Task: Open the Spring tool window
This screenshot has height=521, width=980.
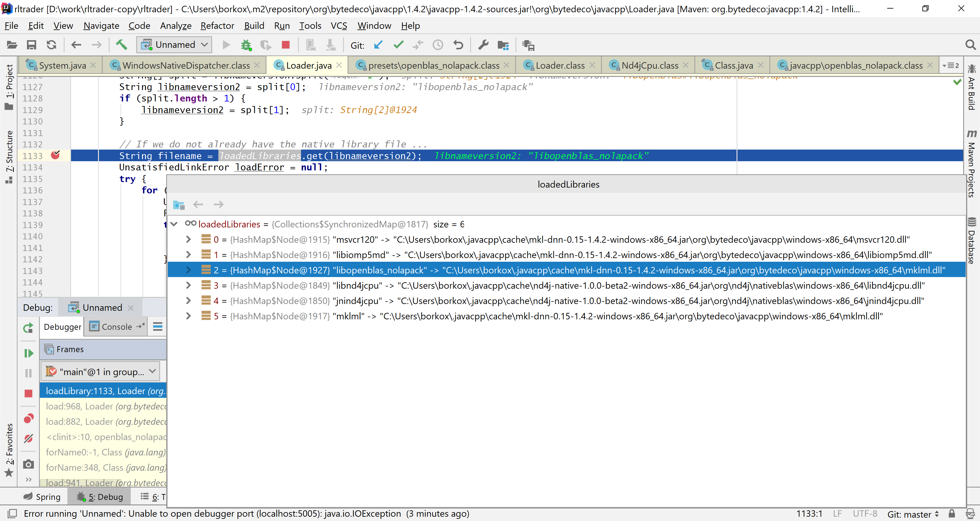Action: 42,496
